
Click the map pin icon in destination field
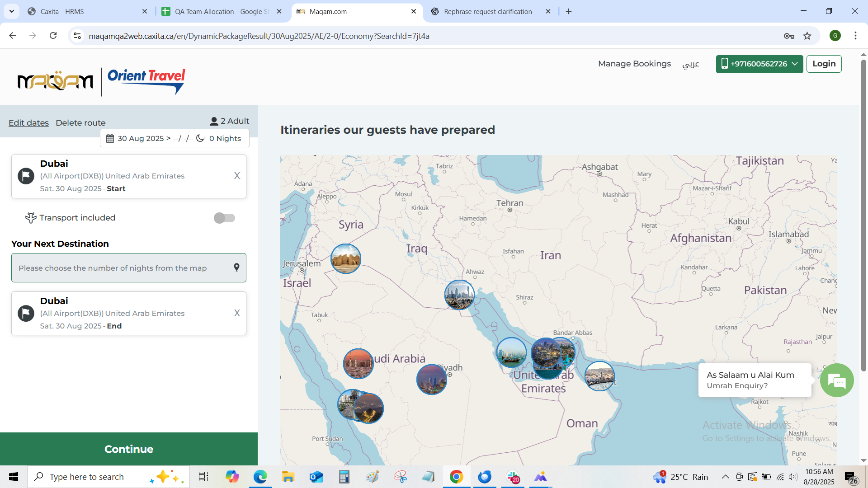[x=236, y=267]
